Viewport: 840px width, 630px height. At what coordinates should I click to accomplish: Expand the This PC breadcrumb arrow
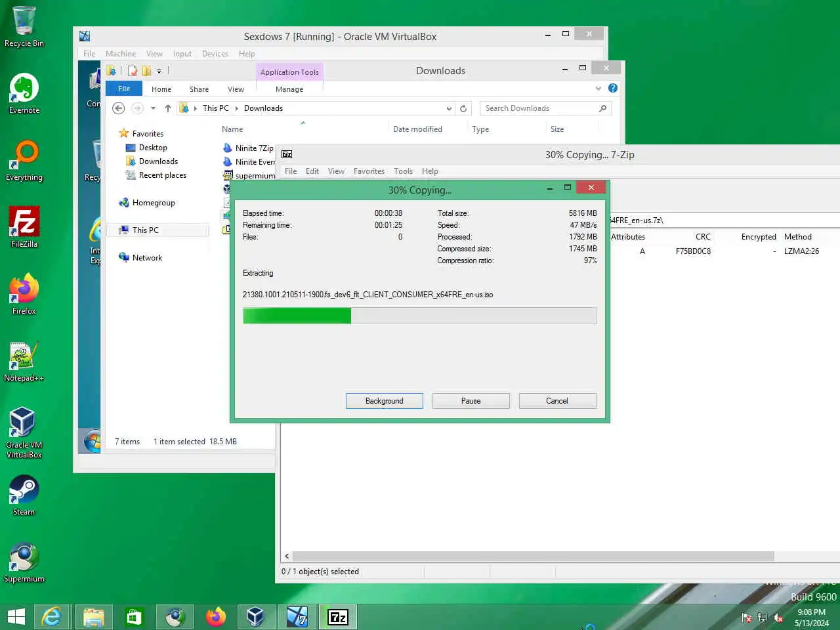237,108
